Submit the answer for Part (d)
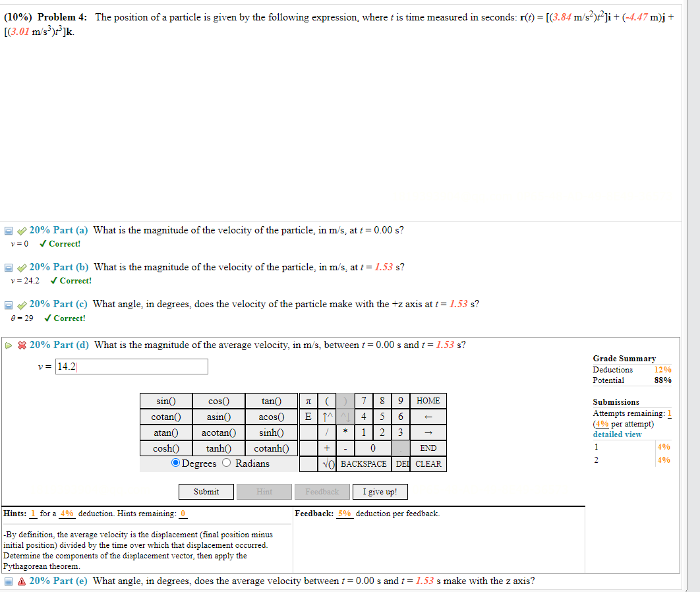This screenshot has height=592, width=700. point(206,491)
